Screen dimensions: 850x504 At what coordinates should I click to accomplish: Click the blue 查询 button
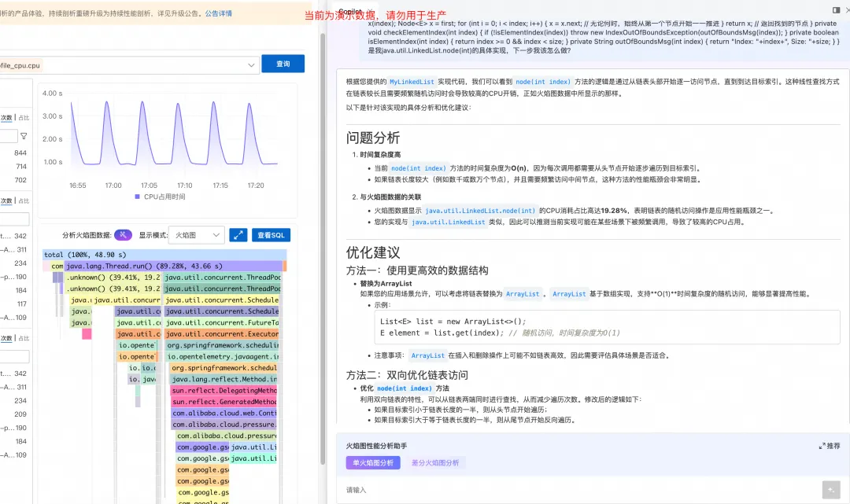[283, 64]
